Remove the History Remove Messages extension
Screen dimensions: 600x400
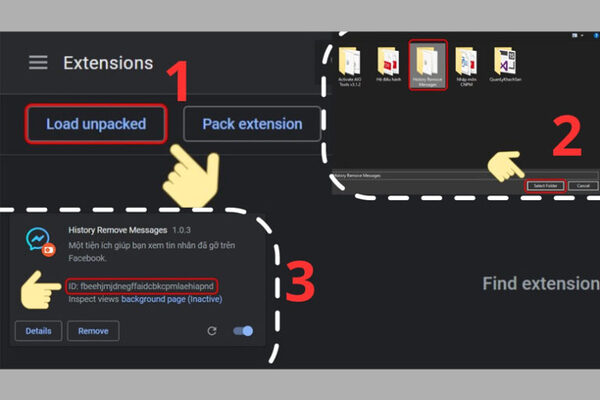pos(93,331)
